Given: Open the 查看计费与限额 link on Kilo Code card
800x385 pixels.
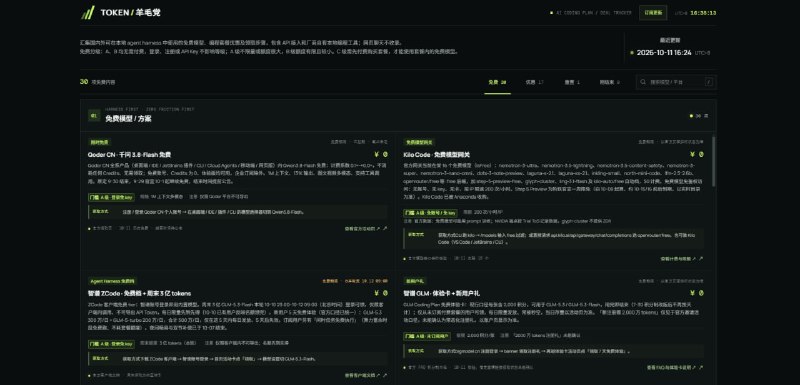Looking at the screenshot, I should [x=678, y=259].
